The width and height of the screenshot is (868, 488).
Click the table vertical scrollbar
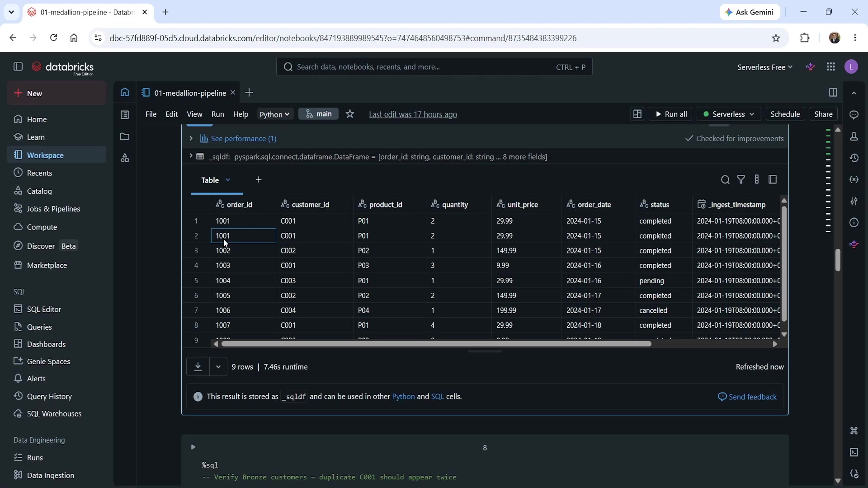click(784, 264)
